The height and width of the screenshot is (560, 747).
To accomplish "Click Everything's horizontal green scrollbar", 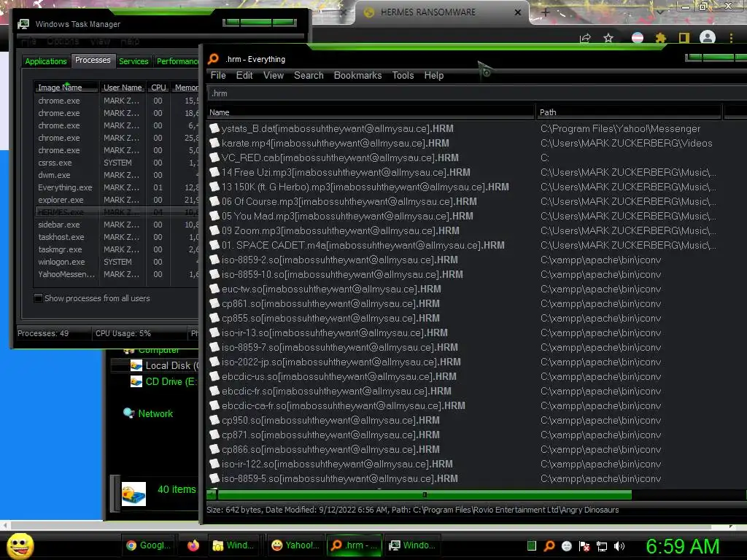I will coord(425,495).
